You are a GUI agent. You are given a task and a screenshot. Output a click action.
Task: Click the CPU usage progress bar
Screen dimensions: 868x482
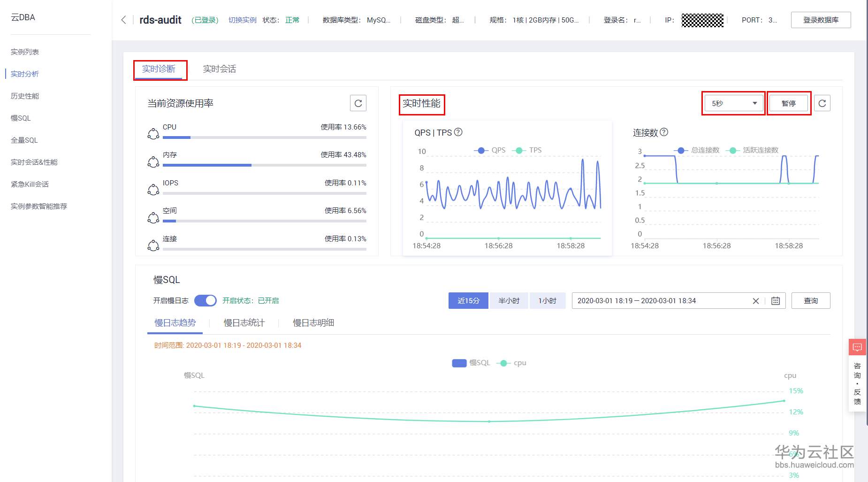[265, 138]
